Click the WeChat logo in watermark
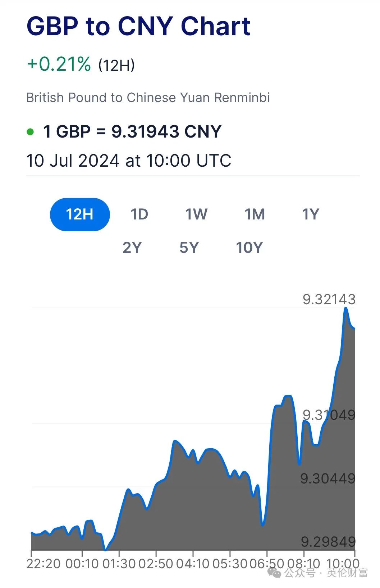380x588 pixels. pyautogui.click(x=275, y=573)
